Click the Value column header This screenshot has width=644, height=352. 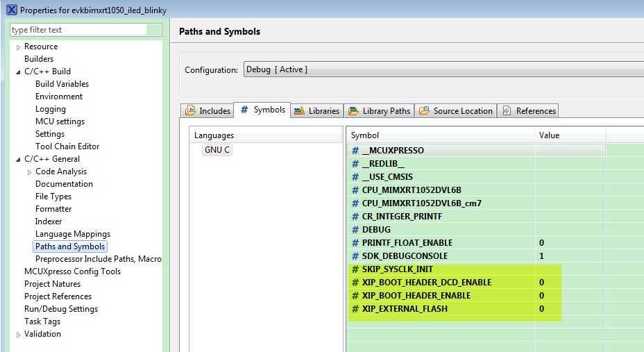[570, 135]
